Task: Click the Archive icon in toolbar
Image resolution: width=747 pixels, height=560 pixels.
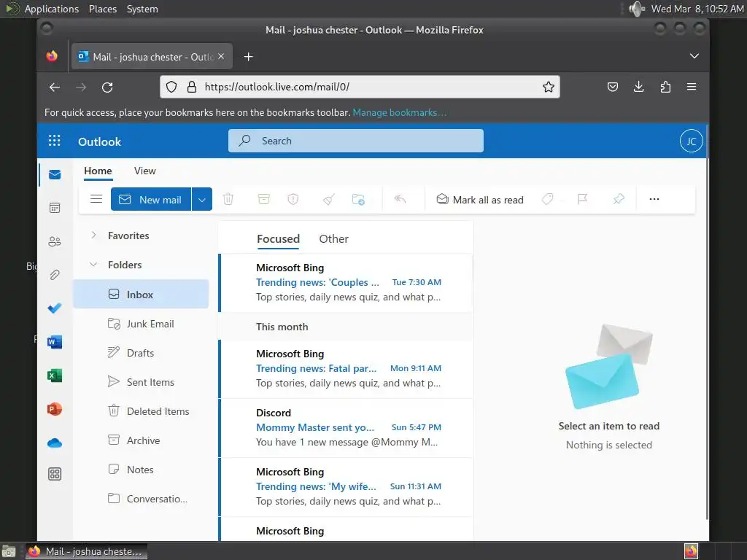Action: 263,199
